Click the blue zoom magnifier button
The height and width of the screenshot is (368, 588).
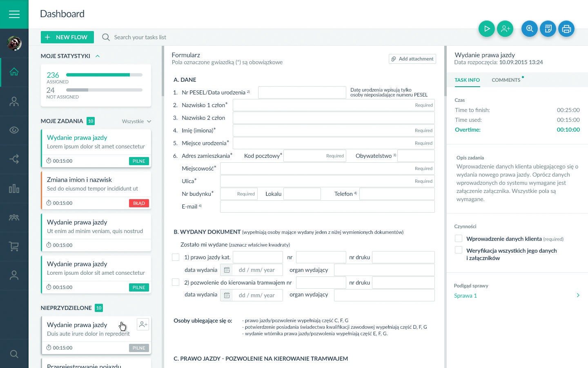[530, 29]
